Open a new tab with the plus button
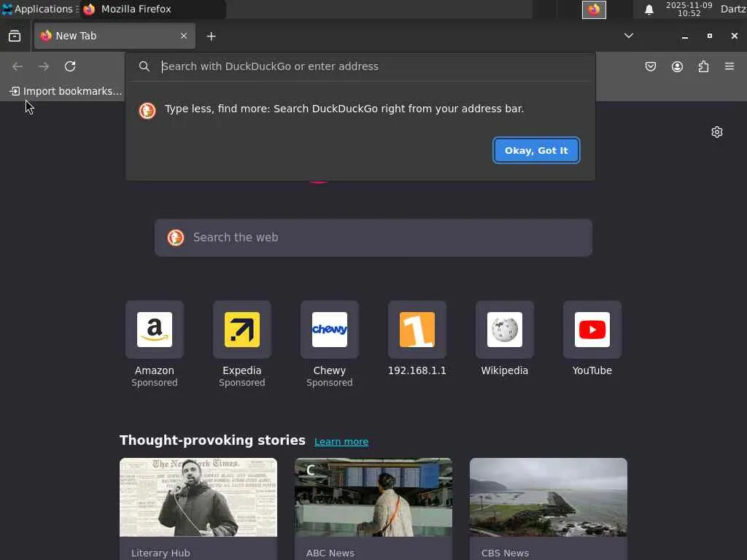Screen dimensions: 747x560 (x=211, y=36)
